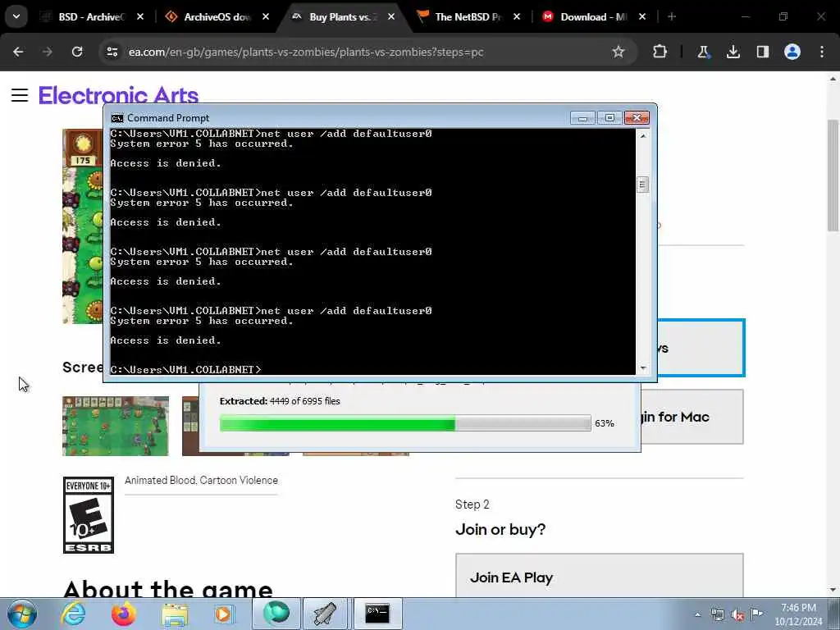Close the BSD - ArchiveOS tab
The height and width of the screenshot is (630, 840).
pyautogui.click(x=140, y=17)
